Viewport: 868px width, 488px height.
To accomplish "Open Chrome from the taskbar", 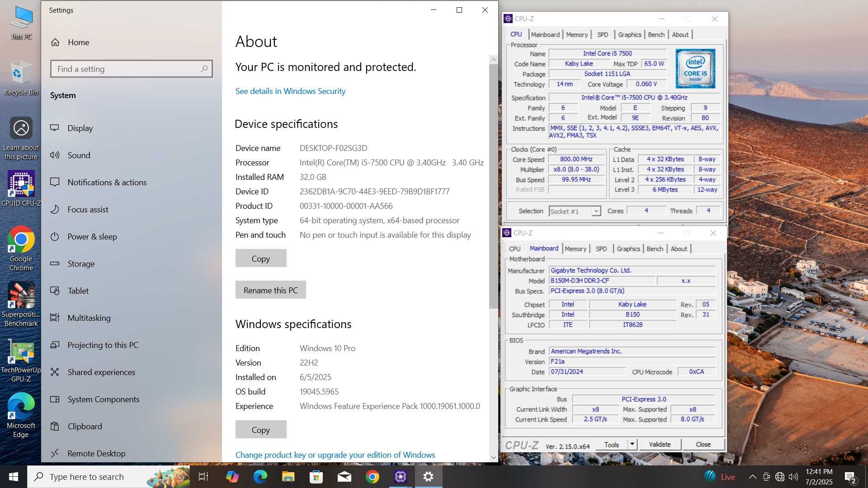I will [373, 477].
